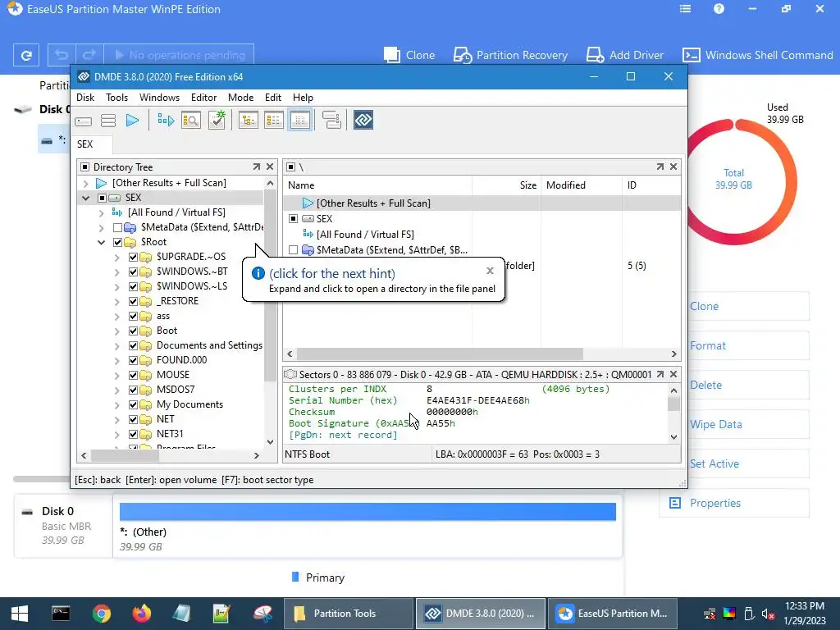
Task: Toggle the Disk Editor panel toolbar icon
Action: [x=300, y=120]
